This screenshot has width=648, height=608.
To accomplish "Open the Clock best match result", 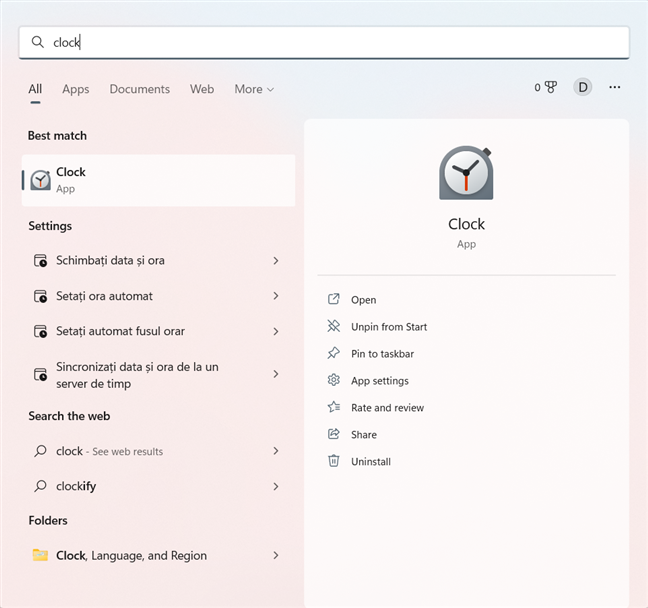I will coord(158,180).
